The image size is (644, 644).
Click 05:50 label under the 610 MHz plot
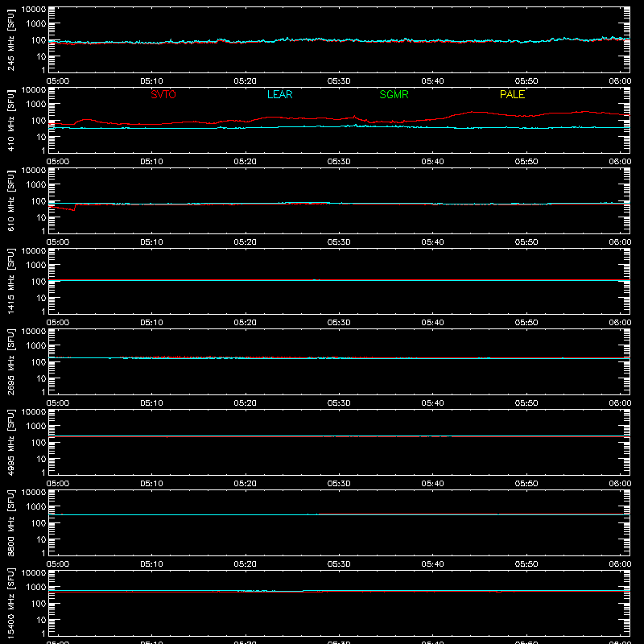coord(526,242)
